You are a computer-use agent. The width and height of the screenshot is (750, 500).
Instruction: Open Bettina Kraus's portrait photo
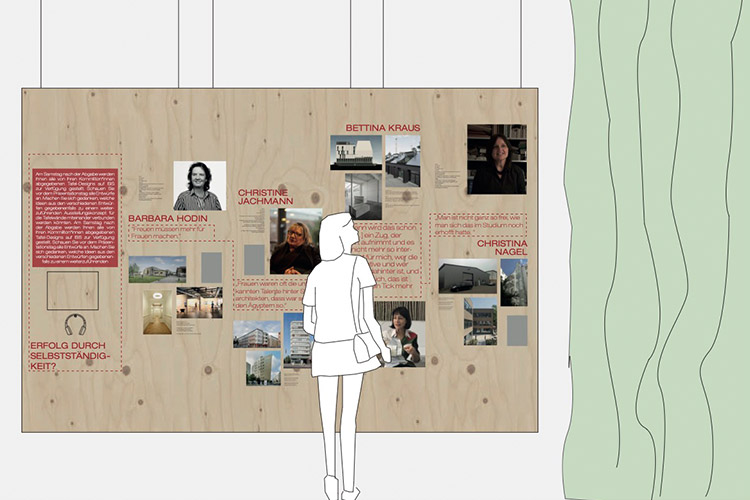coord(498,159)
